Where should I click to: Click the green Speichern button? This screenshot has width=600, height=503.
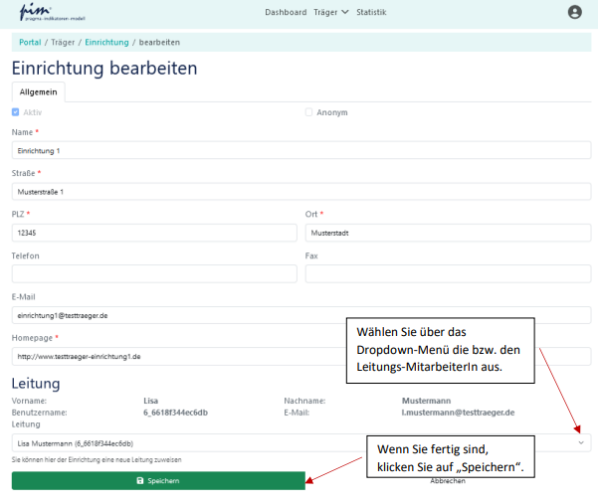(158, 481)
